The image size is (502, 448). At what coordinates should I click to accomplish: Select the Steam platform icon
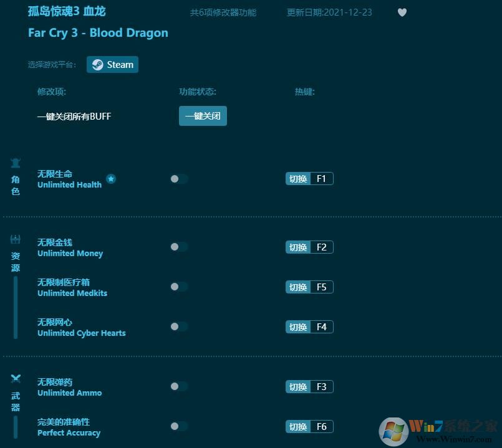click(97, 64)
